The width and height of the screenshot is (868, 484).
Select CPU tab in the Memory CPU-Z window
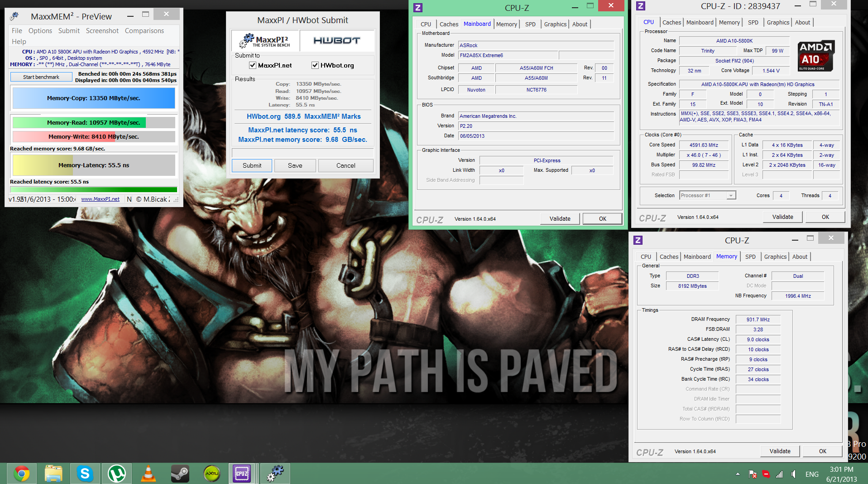[646, 257]
